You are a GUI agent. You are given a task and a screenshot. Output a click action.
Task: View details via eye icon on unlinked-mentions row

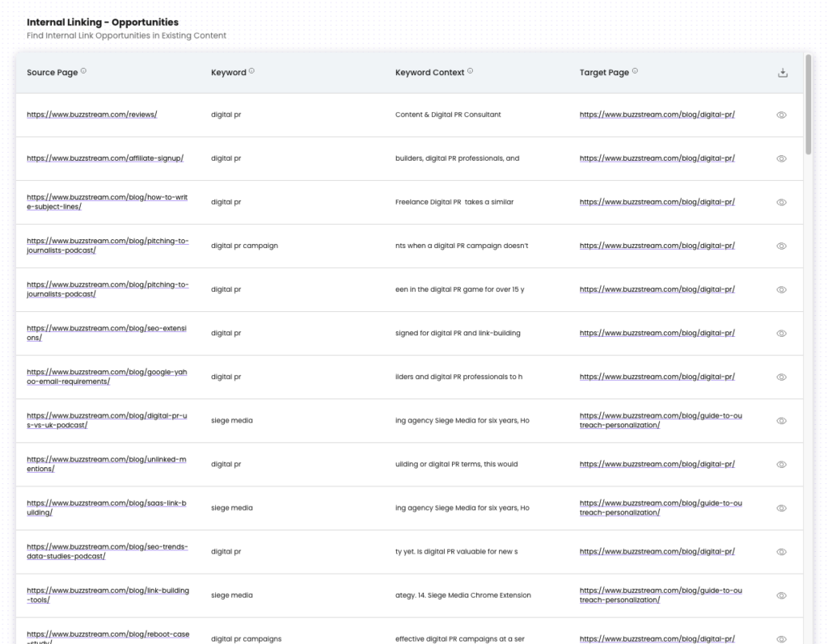click(x=781, y=464)
